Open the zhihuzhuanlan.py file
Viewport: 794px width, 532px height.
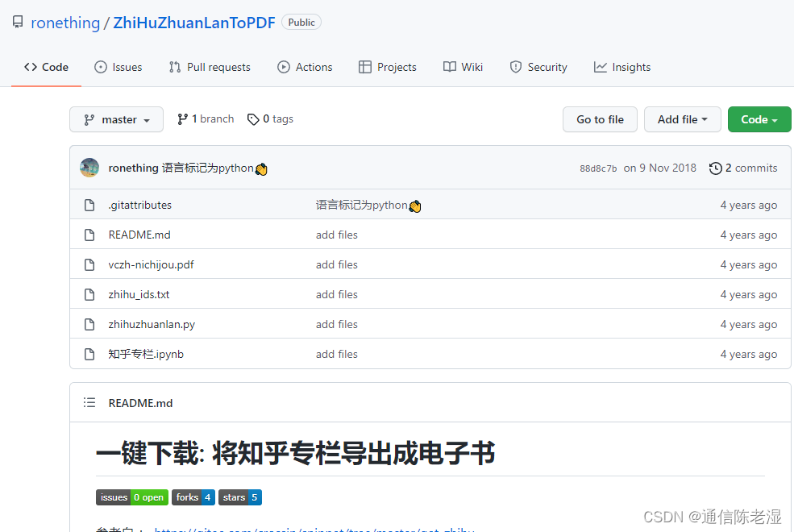point(152,325)
